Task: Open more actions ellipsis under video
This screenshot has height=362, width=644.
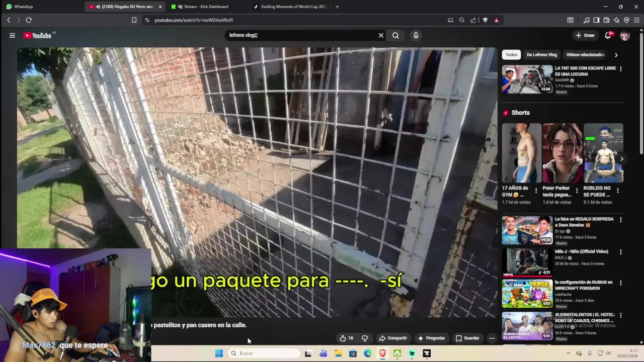Action: [492, 338]
